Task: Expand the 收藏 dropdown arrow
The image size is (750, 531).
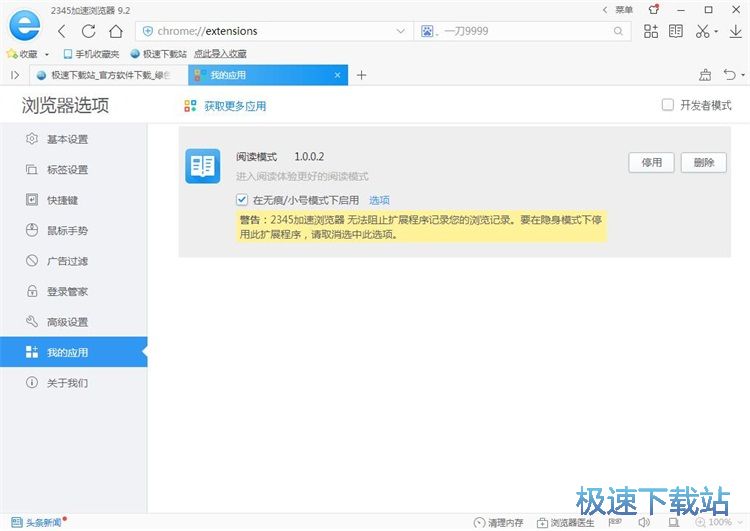Action: (47, 55)
